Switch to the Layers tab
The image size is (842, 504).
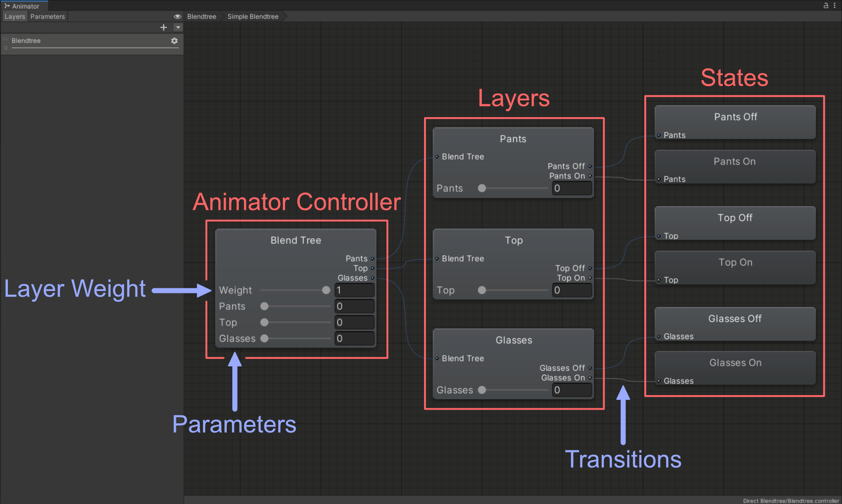click(x=14, y=16)
